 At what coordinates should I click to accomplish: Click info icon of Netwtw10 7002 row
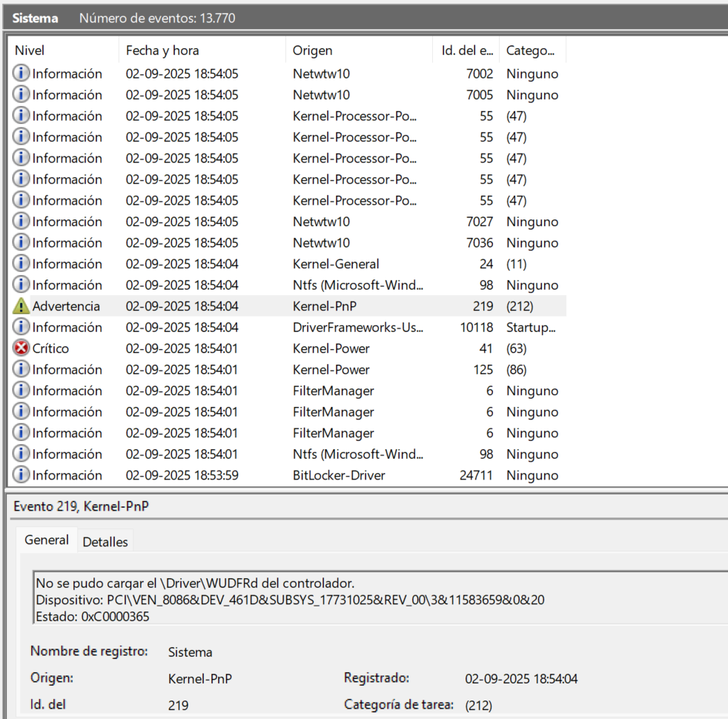[x=21, y=73]
